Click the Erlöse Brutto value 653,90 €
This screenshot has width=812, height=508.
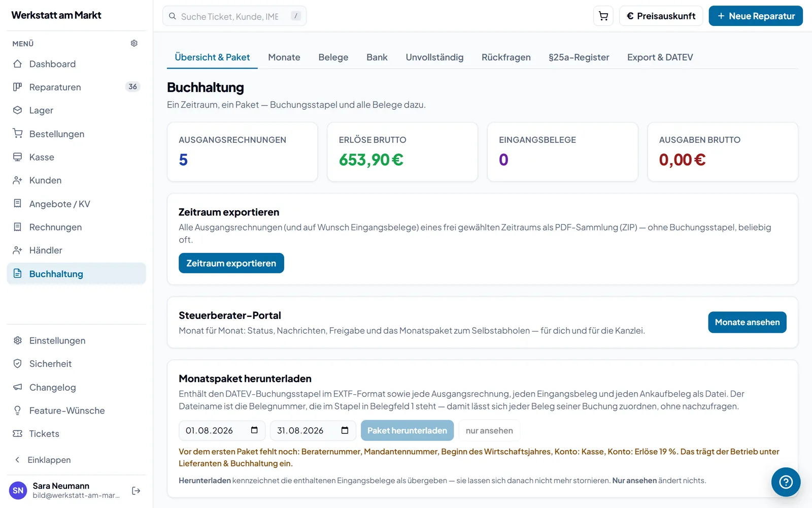371,160
